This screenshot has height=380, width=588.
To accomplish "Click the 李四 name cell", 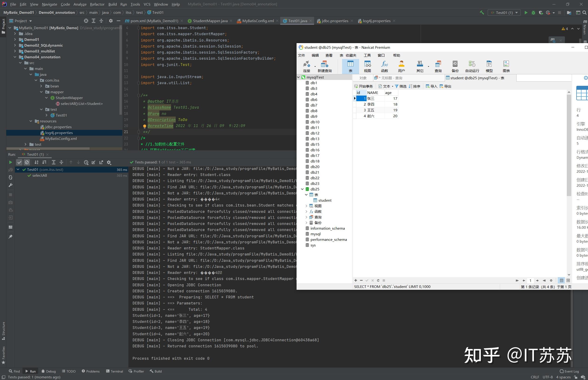I will 375,104.
